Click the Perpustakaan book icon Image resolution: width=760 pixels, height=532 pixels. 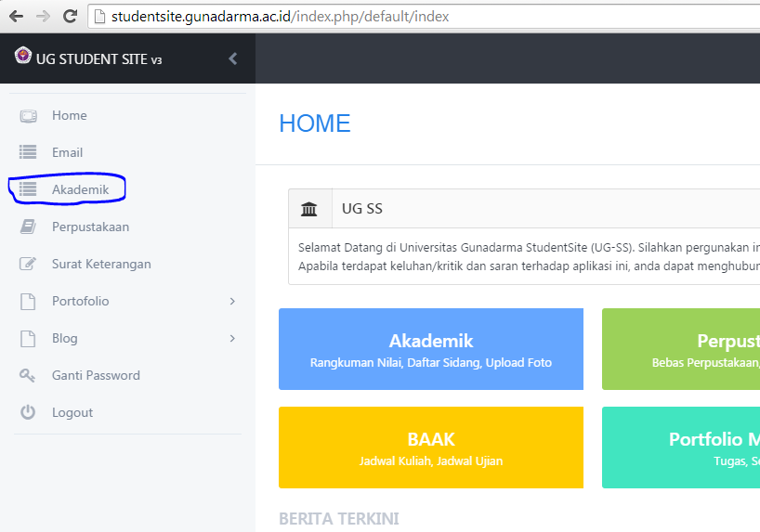coord(28,227)
